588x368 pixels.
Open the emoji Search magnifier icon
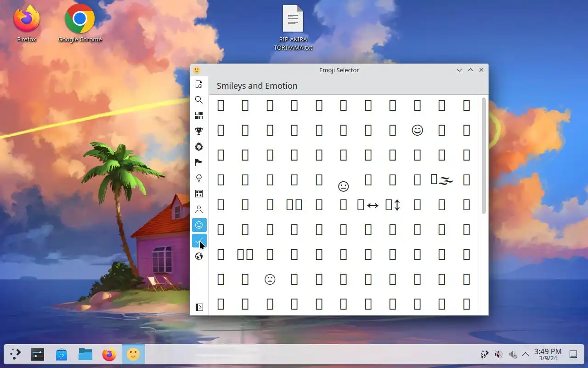pyautogui.click(x=199, y=100)
